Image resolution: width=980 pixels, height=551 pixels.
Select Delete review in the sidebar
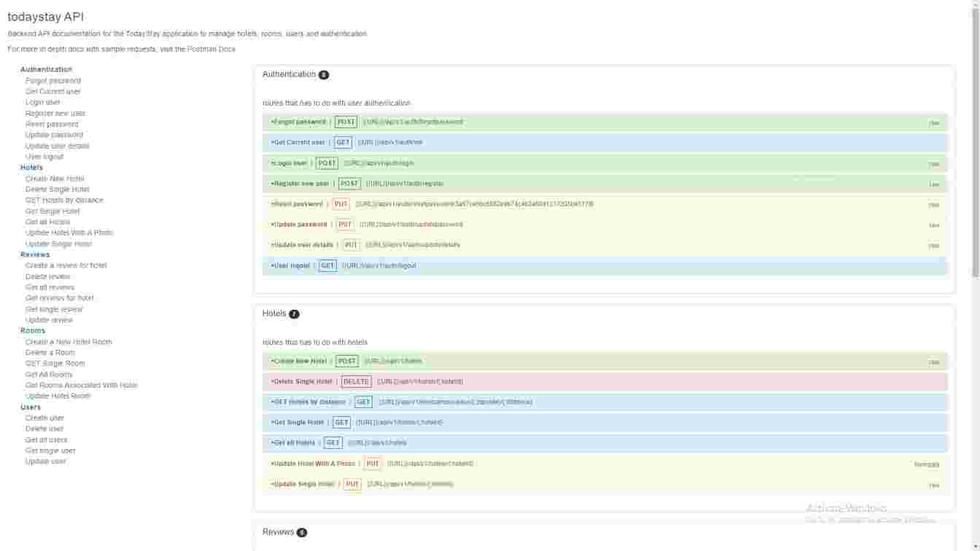48,276
